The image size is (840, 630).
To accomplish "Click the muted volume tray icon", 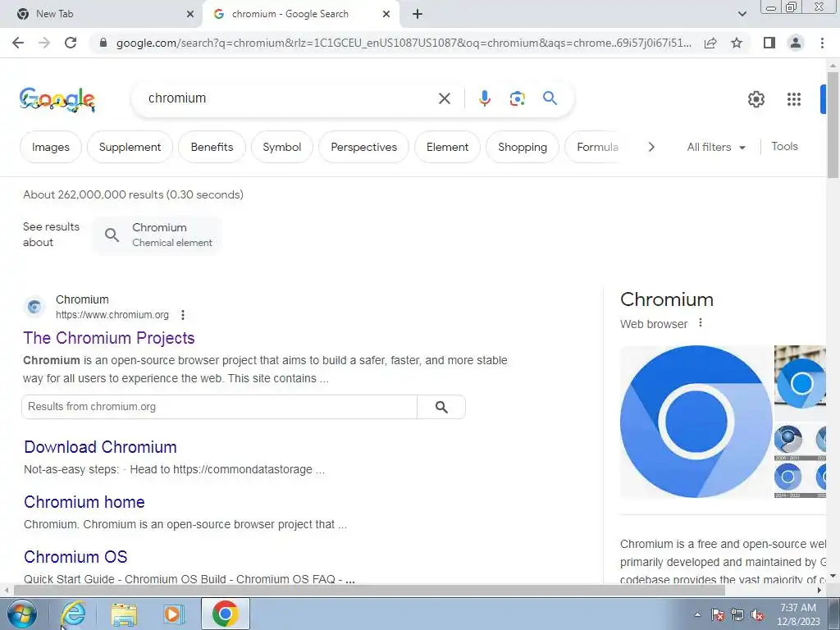I will (757, 614).
